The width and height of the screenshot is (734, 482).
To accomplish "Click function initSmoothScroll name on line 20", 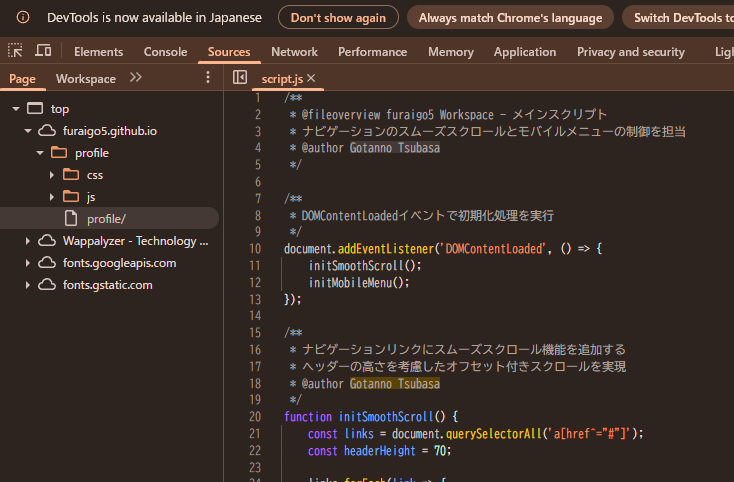I will coord(386,416).
